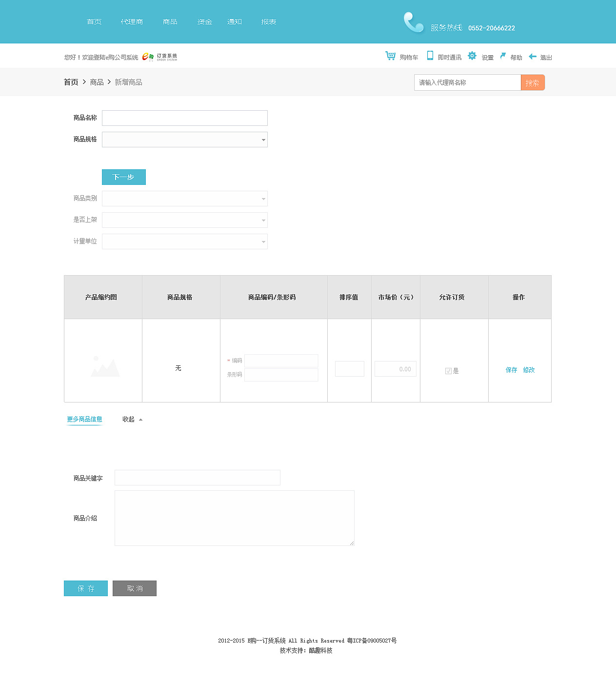Focus the 条形码 input field

point(281,375)
